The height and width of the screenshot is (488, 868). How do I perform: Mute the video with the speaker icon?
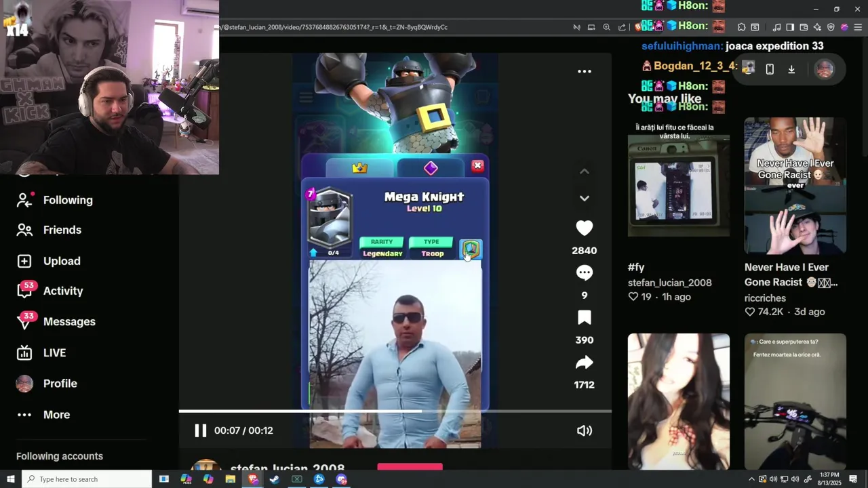pos(584,430)
